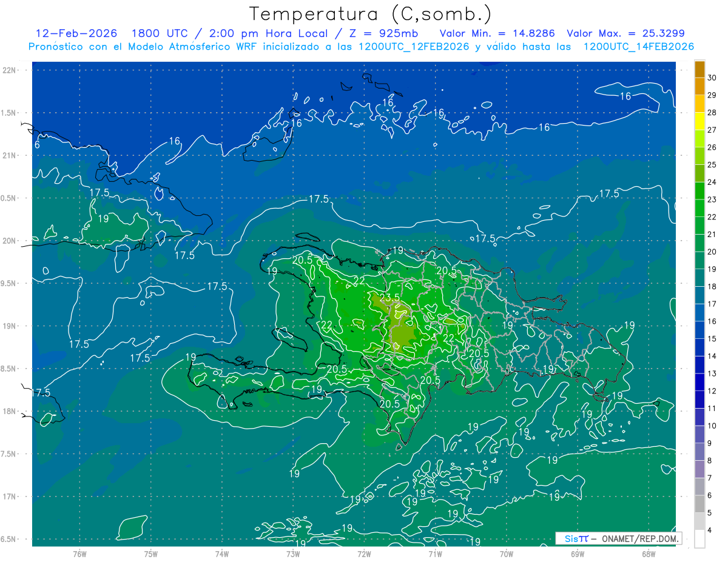Click the "12" value on the color scale
This screenshot has height=562, width=728.
click(x=712, y=391)
